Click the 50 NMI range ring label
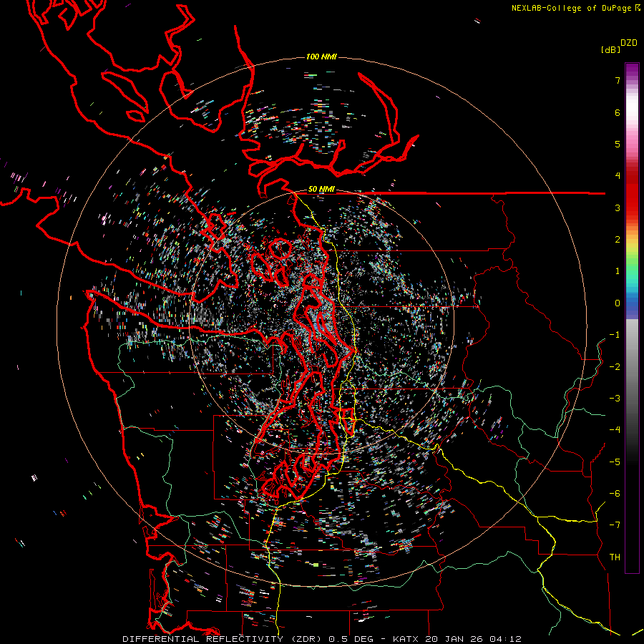Screen dimensions: 644x644 coord(321,190)
